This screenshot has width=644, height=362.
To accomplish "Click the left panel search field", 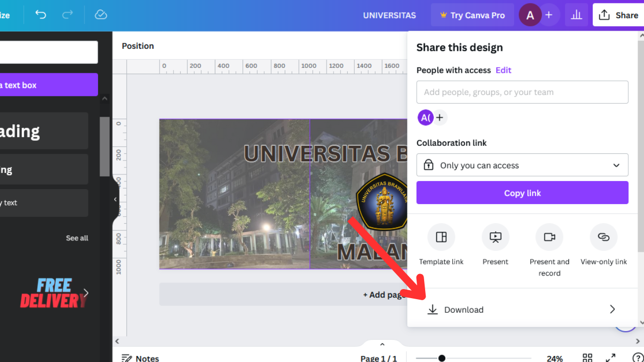I will tap(49, 52).
